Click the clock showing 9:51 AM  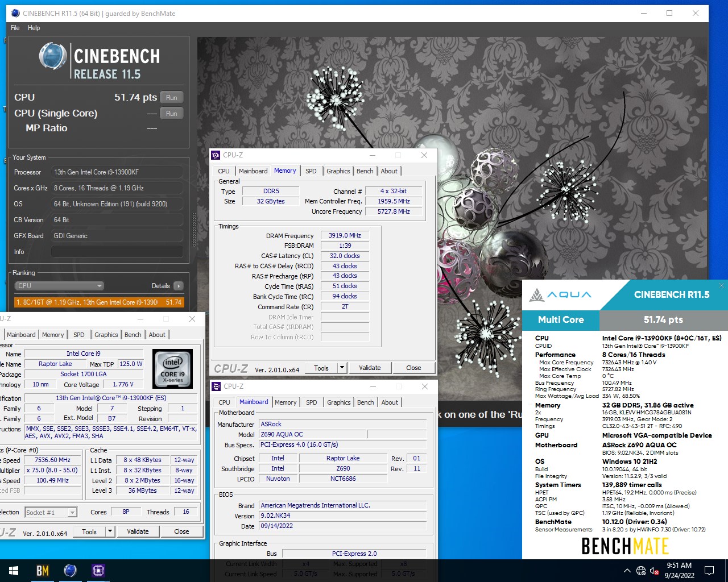click(679, 566)
